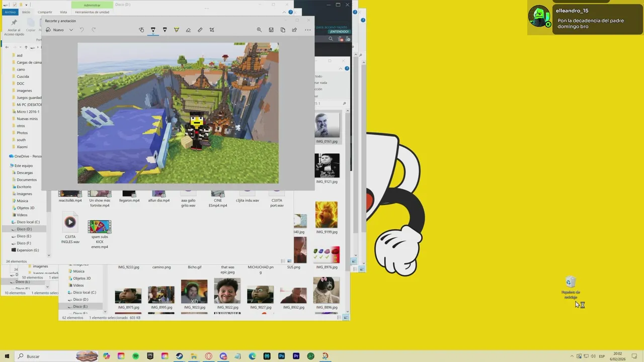This screenshot has width=644, height=362.
Task: Open the Vista ribbon tab
Action: pos(63,12)
